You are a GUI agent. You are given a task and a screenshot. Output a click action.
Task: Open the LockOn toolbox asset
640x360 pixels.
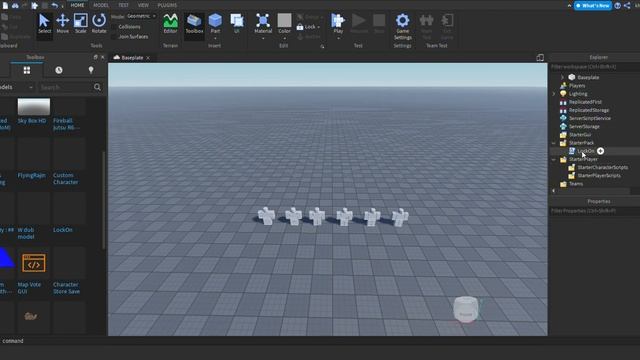pos(62,230)
